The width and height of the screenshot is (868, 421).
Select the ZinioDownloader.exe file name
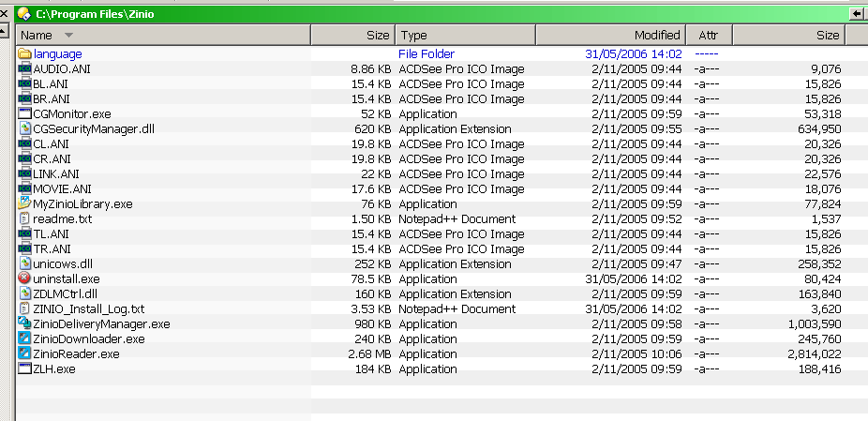pos(88,338)
